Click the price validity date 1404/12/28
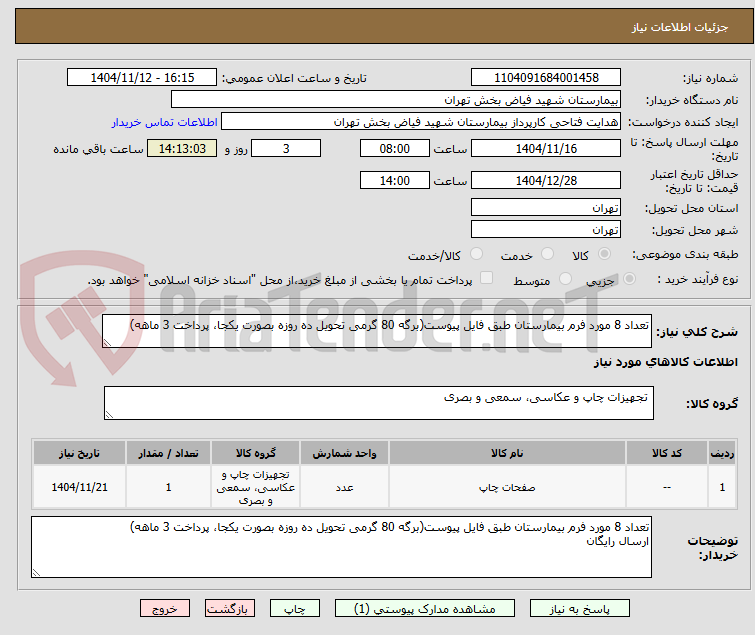Screen dimensions: 755x635 pyautogui.click(x=546, y=181)
